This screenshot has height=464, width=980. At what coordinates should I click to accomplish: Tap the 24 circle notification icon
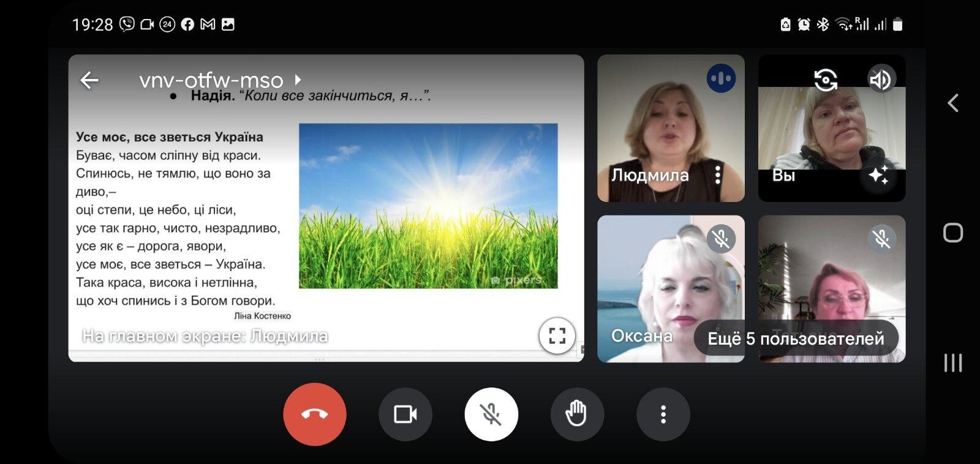click(x=167, y=24)
